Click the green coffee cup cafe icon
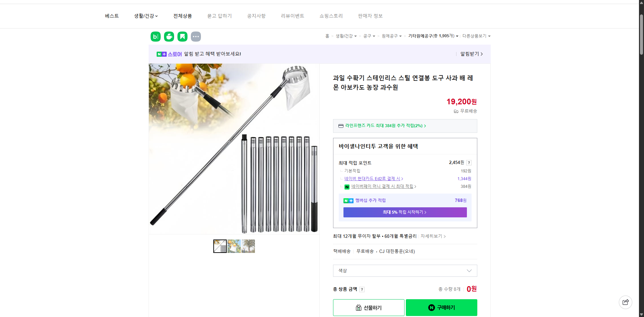 169,36
